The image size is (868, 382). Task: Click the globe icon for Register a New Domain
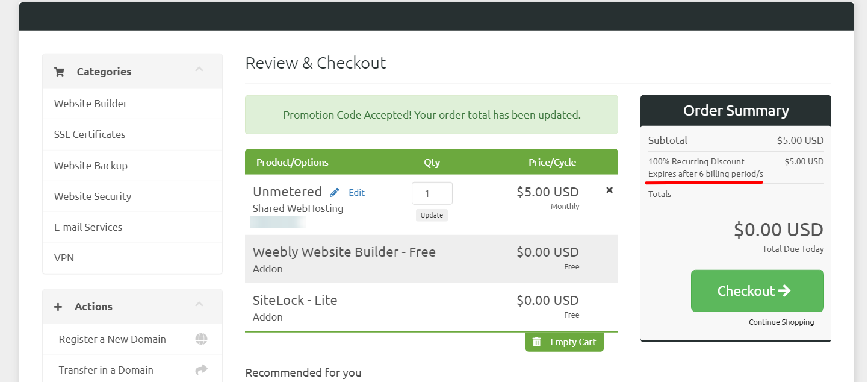tap(201, 339)
